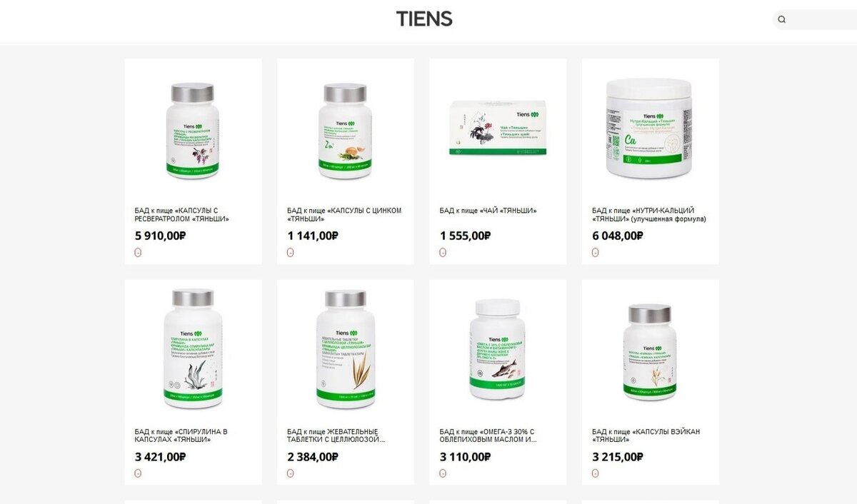
Task: Open «ЧАЙ «ТЯНЬШИ»» product title
Action: click(488, 211)
